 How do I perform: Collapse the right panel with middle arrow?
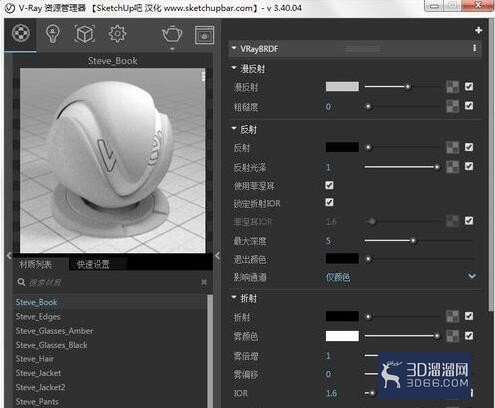click(217, 255)
